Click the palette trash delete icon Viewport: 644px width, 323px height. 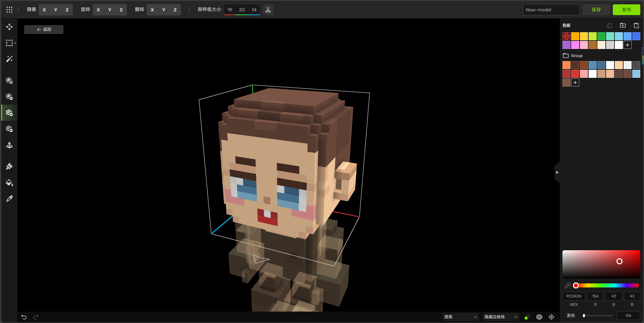pyautogui.click(x=636, y=25)
